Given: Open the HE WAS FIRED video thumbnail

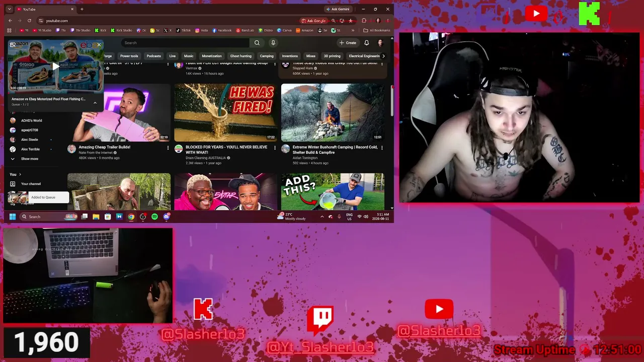Looking at the screenshot, I should [225, 113].
